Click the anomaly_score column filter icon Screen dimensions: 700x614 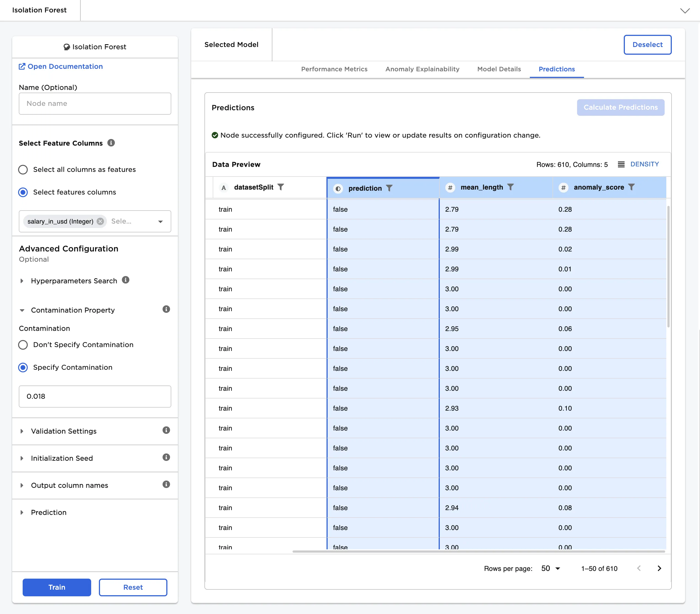point(631,187)
